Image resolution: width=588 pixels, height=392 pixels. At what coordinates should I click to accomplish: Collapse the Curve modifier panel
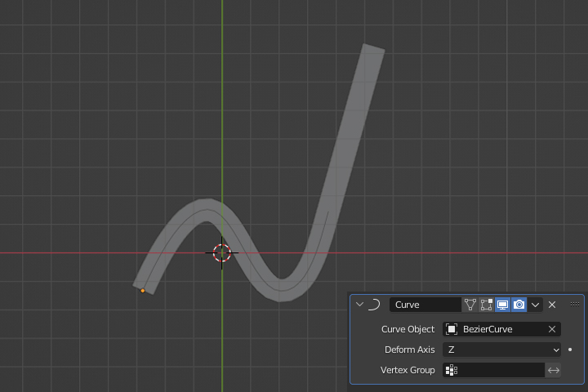coord(359,305)
